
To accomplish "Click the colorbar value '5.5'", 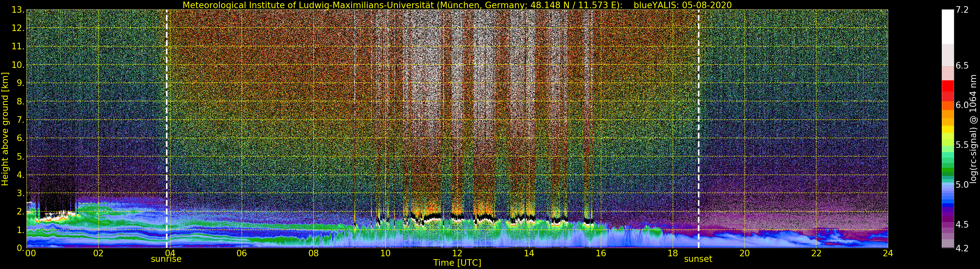I will coord(962,145).
